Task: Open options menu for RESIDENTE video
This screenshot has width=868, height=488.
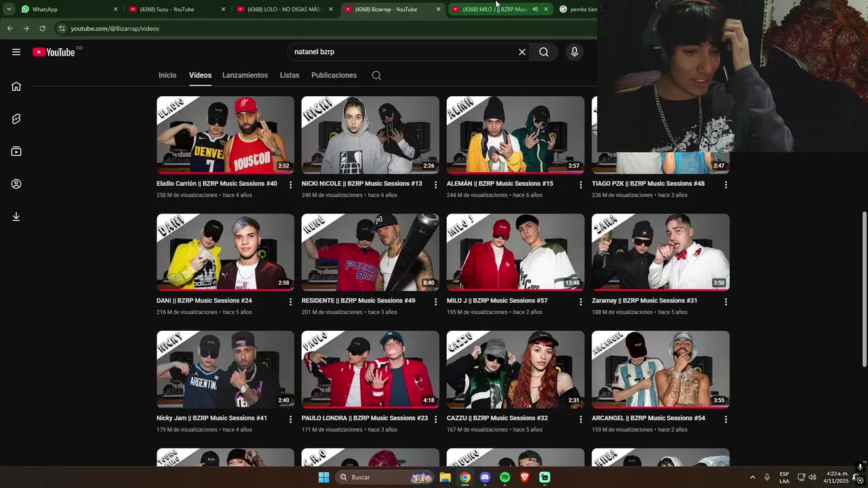Action: [435, 302]
